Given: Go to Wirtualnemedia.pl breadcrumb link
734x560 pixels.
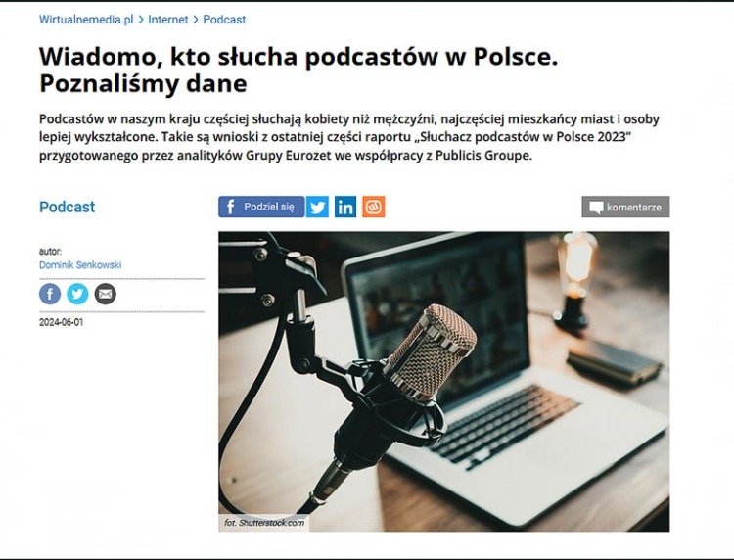Looking at the screenshot, I should tap(86, 20).
